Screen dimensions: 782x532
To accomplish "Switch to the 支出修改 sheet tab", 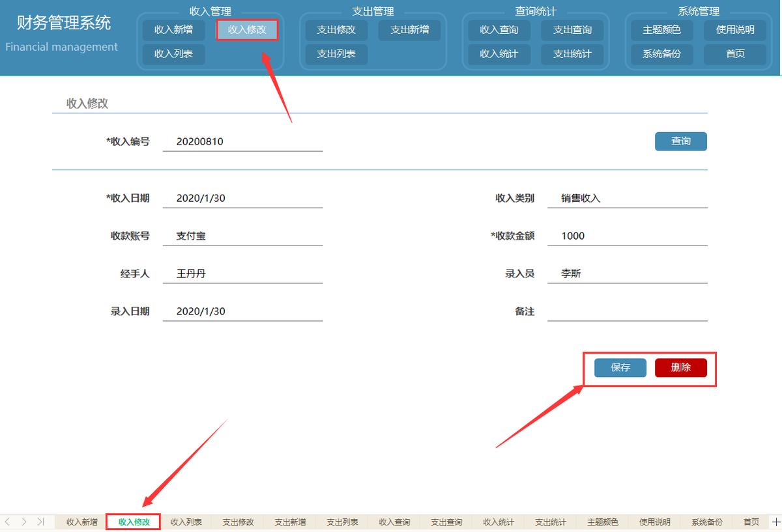I will (x=237, y=522).
